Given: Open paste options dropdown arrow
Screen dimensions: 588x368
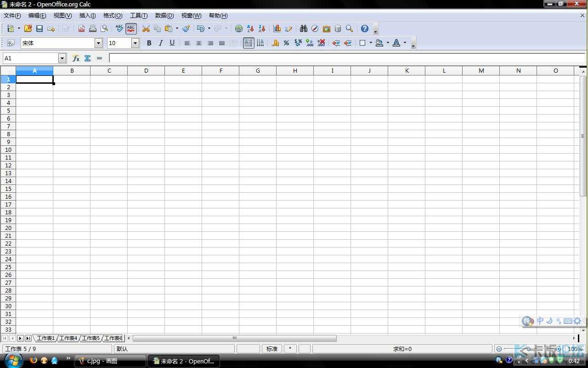Looking at the screenshot, I should tap(177, 29).
